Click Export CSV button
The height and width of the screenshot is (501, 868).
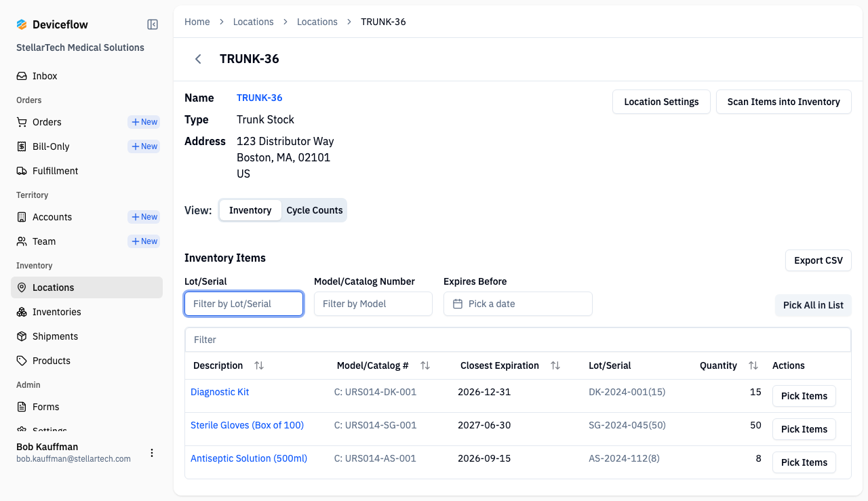pos(818,260)
